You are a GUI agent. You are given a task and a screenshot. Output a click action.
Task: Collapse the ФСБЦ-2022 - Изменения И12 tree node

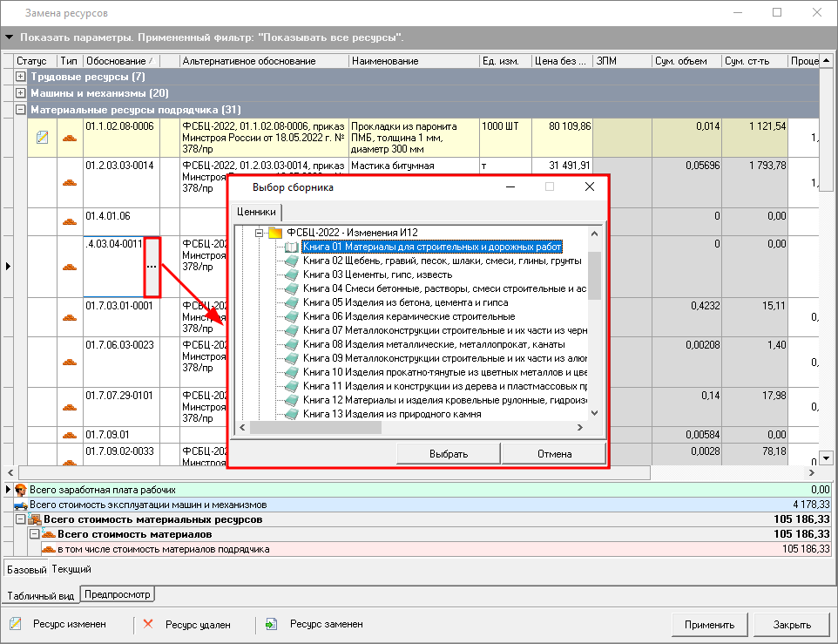point(259,233)
